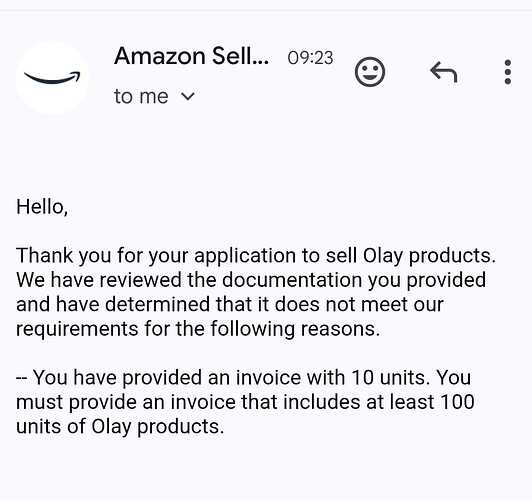Open the Amazon sender avatar
The width and height of the screenshot is (532, 500).
tap(52, 78)
